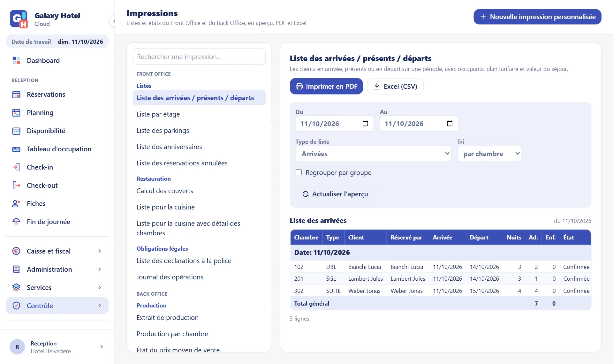Open Liste des déclarations à la police
Image resolution: width=613 pixels, height=364 pixels.
pos(199,261)
